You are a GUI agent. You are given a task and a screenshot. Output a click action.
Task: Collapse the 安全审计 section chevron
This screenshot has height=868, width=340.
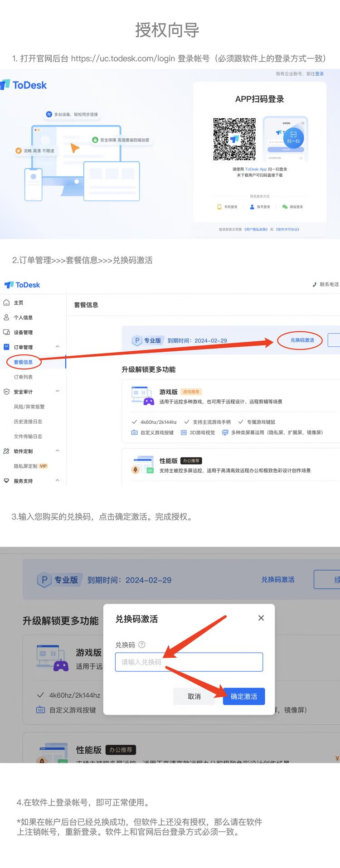pyautogui.click(x=58, y=391)
